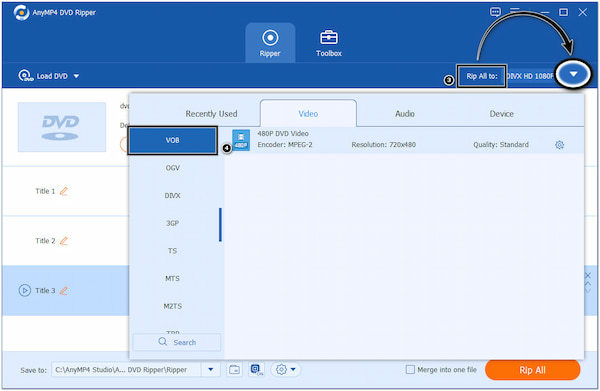The image size is (600, 391).
Task: Select MTS in the format list
Action: (x=173, y=279)
